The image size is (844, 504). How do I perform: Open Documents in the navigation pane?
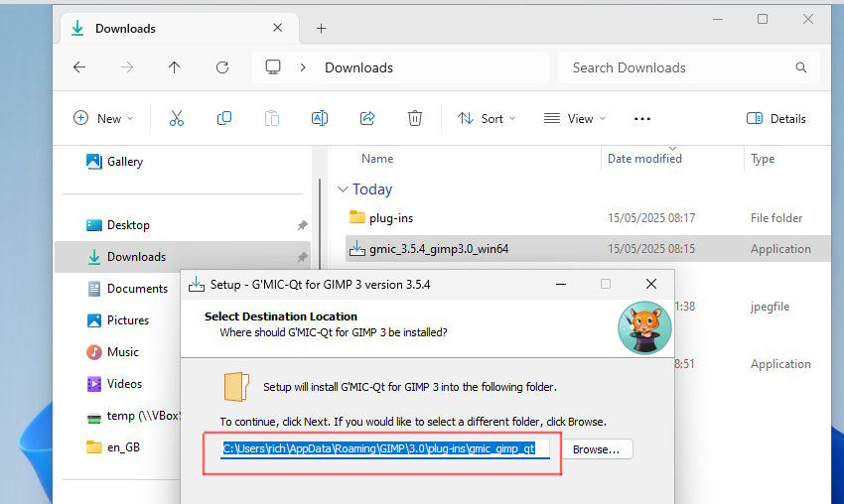point(127,289)
